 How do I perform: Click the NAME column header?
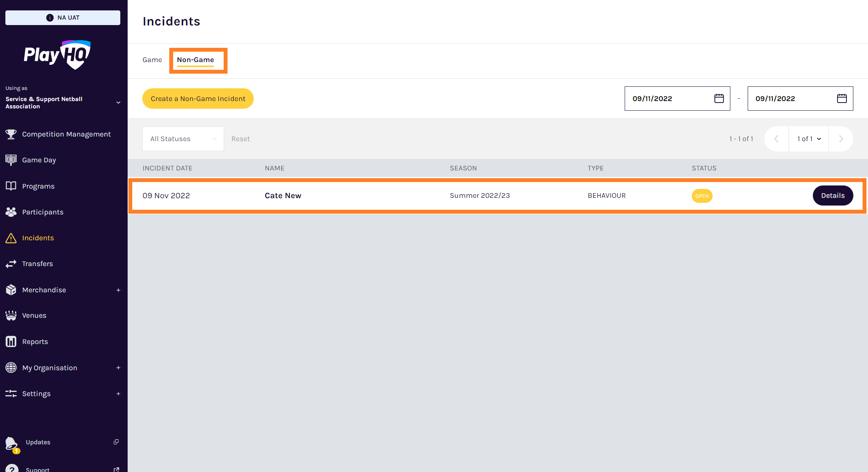pyautogui.click(x=275, y=168)
